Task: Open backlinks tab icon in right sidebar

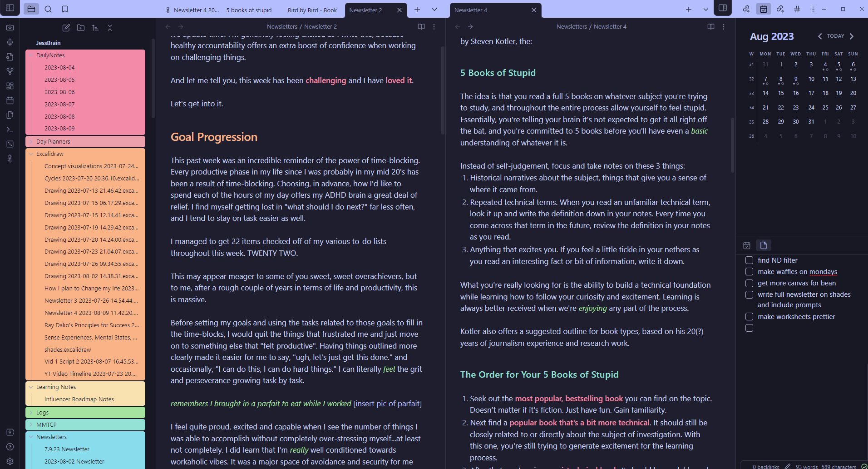Action: click(746, 9)
